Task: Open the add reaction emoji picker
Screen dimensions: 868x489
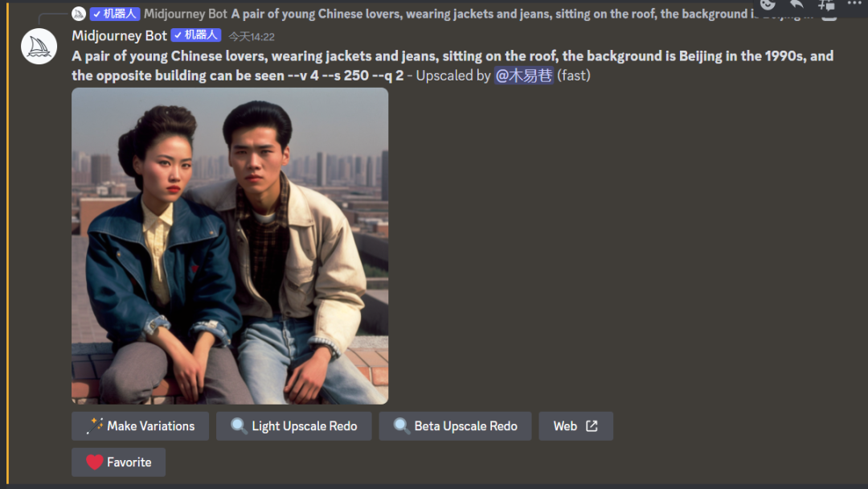Action: pyautogui.click(x=768, y=5)
